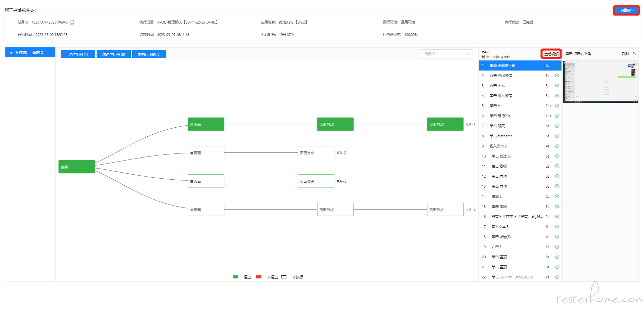644x312 pixels.
Task: Select step 7 单击 聊天
Action: [x=520, y=126]
